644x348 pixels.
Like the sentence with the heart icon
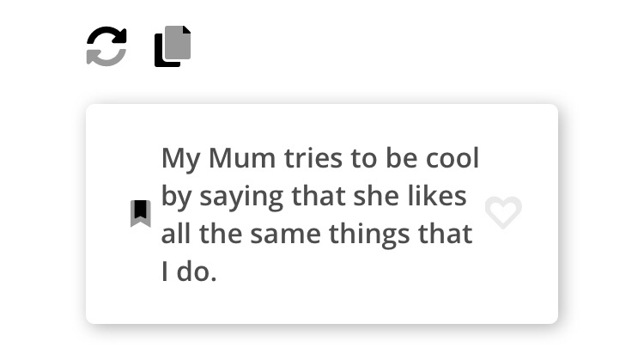pos(503,212)
